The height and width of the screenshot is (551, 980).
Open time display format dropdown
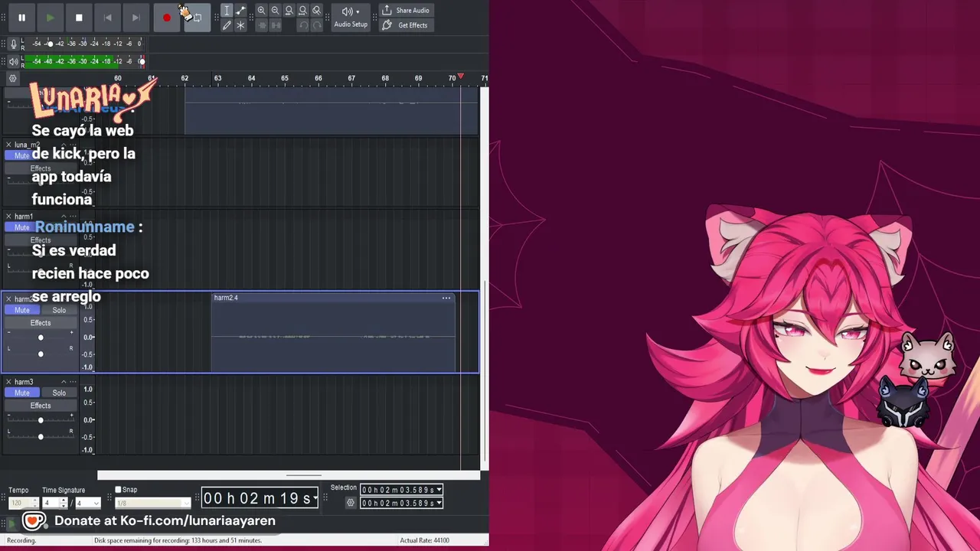coord(315,499)
